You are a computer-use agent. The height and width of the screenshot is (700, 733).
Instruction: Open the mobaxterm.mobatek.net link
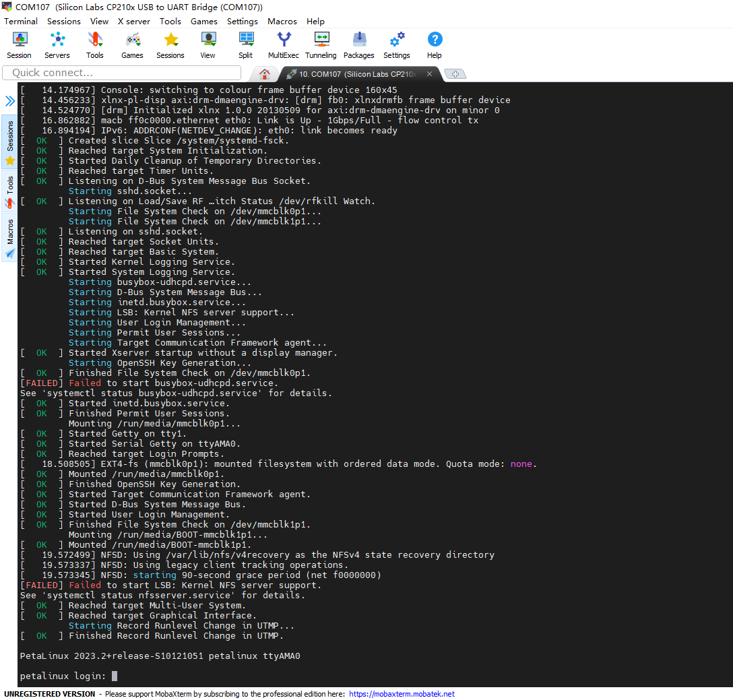coord(402,694)
